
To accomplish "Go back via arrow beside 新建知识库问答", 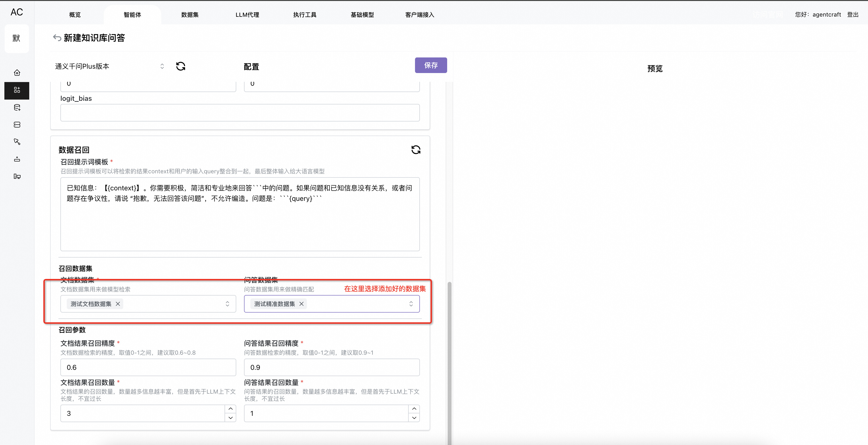I will point(57,38).
